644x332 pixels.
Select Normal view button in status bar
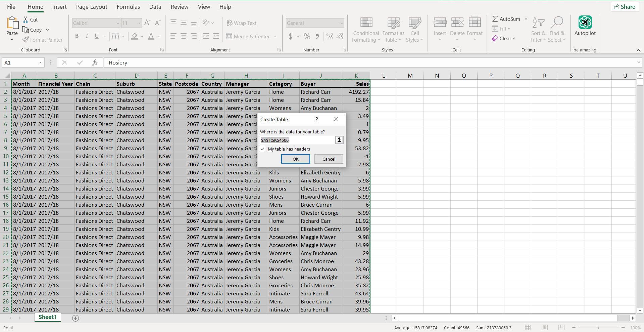pyautogui.click(x=528, y=328)
